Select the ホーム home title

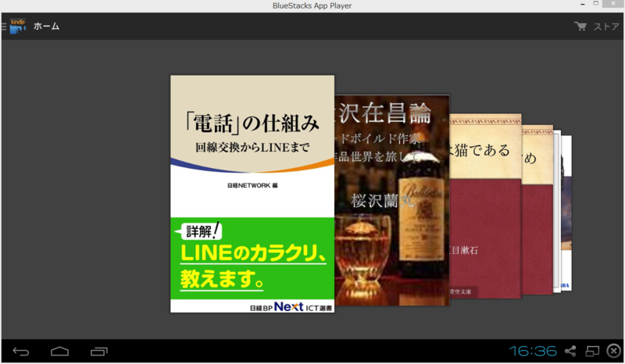tap(46, 27)
